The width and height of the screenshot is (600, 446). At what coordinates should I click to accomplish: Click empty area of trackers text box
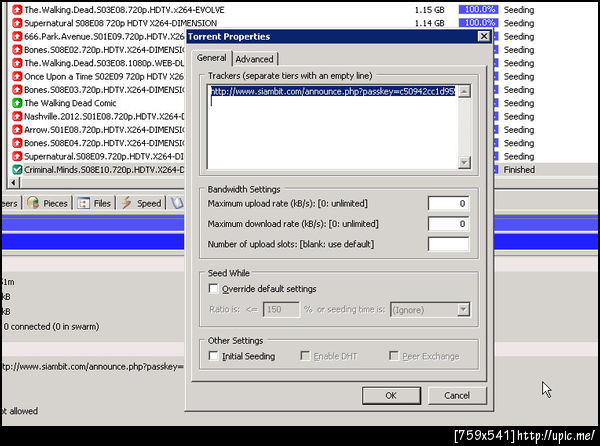point(333,134)
